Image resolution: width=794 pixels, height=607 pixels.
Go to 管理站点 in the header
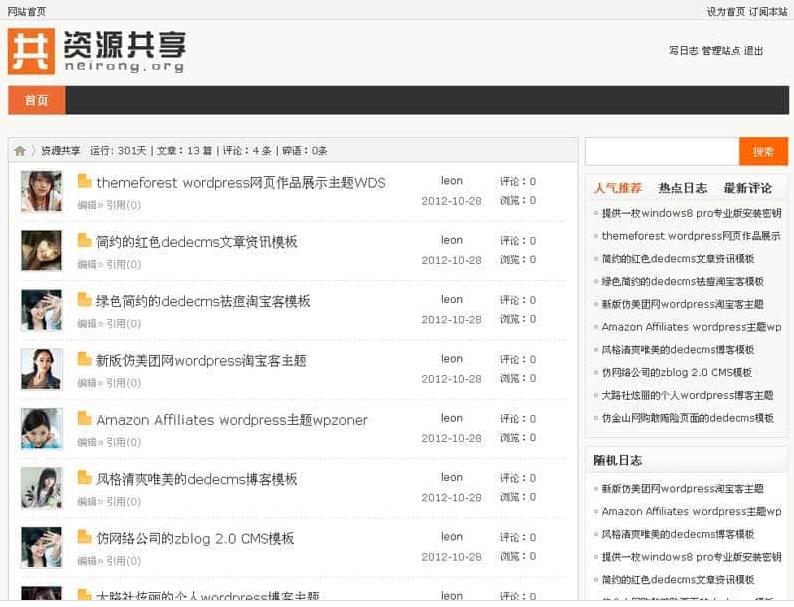pos(720,51)
